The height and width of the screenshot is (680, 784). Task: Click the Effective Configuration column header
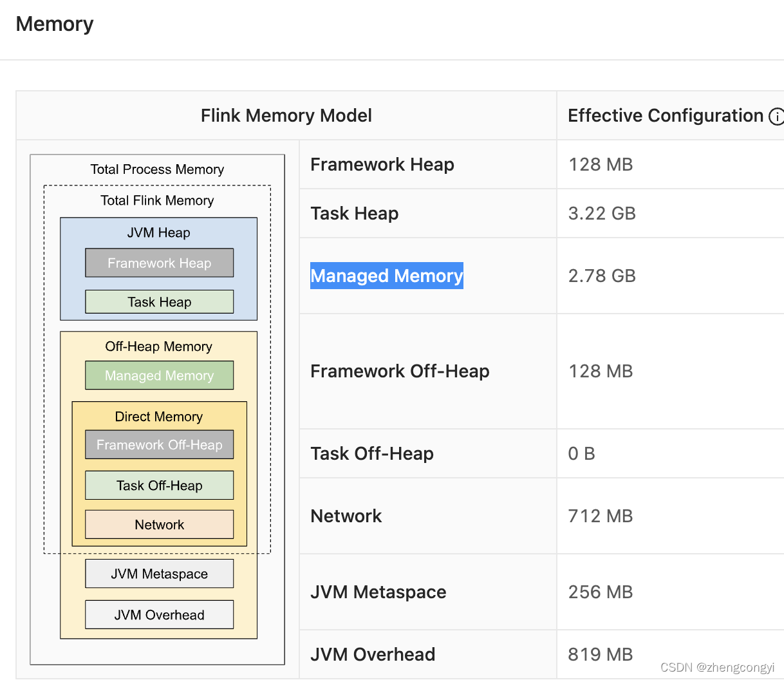(666, 116)
